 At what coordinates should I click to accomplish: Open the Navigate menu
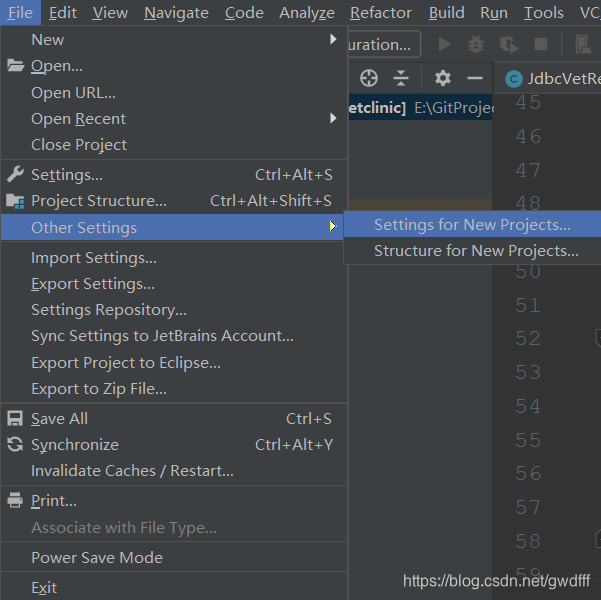pos(176,13)
